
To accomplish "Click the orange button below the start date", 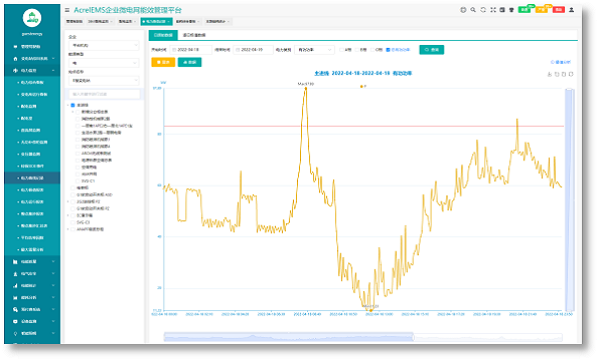I will (x=163, y=62).
